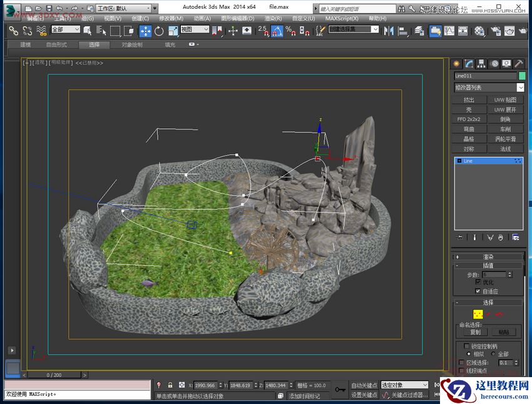532x404 pixels.
Task: Enable the 锁定控制柄 checkbox
Action: pyautogui.click(x=466, y=346)
